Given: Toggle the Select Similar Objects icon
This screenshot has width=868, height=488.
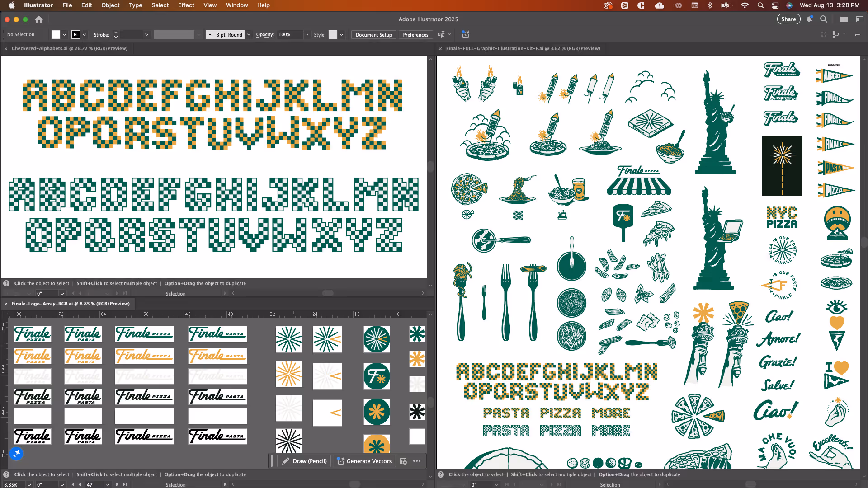Looking at the screenshot, I should tap(441, 34).
